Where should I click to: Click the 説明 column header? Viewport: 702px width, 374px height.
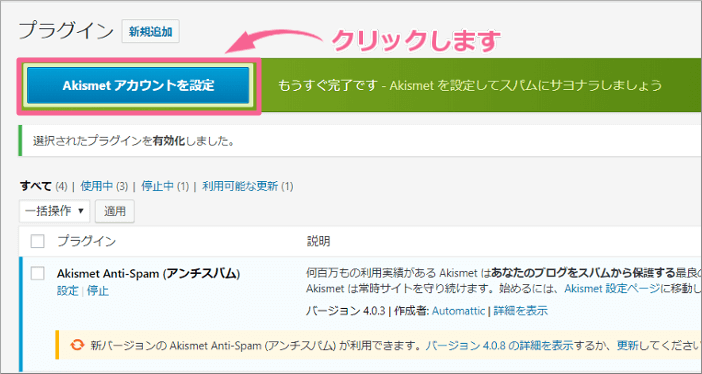[x=318, y=241]
